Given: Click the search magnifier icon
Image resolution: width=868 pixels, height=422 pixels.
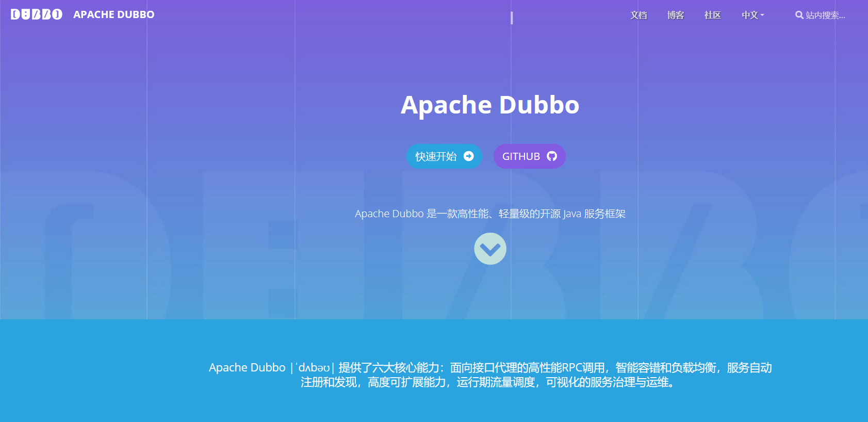Looking at the screenshot, I should tap(799, 15).
